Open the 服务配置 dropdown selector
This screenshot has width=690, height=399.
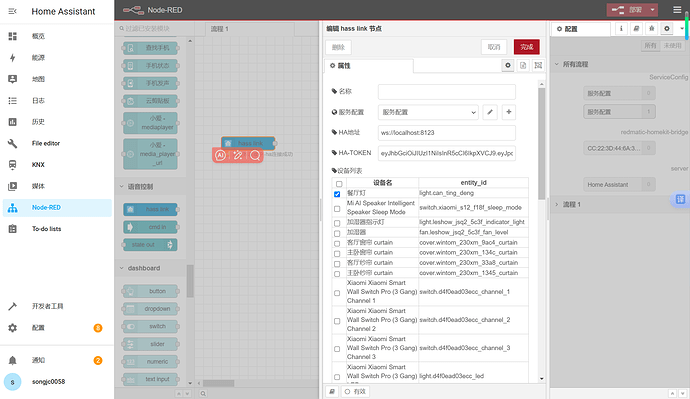point(428,112)
